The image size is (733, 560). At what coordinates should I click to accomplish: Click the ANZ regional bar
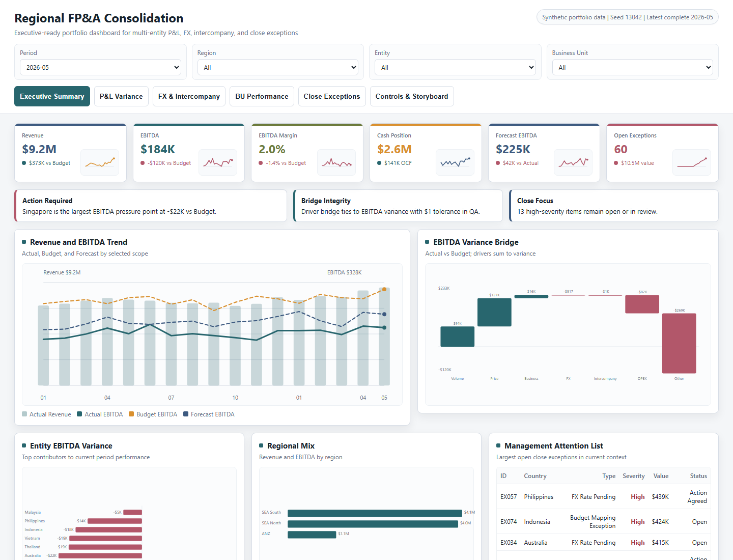pyautogui.click(x=312, y=534)
